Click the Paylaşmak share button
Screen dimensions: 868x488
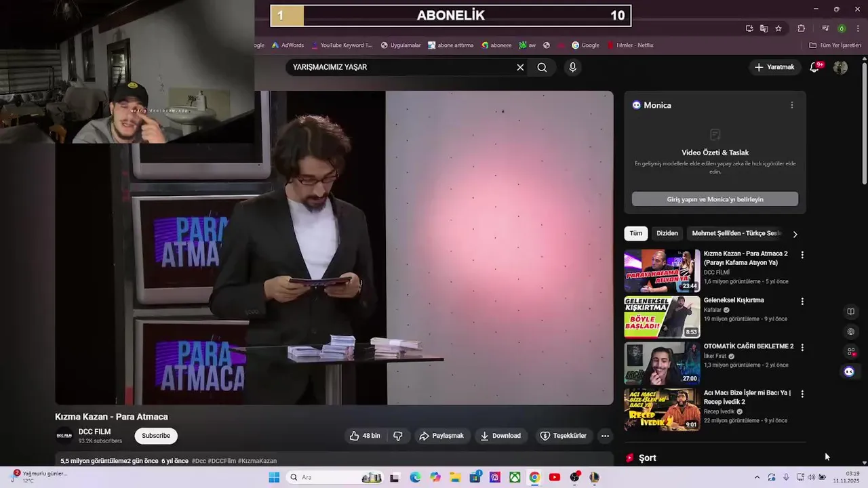click(441, 436)
